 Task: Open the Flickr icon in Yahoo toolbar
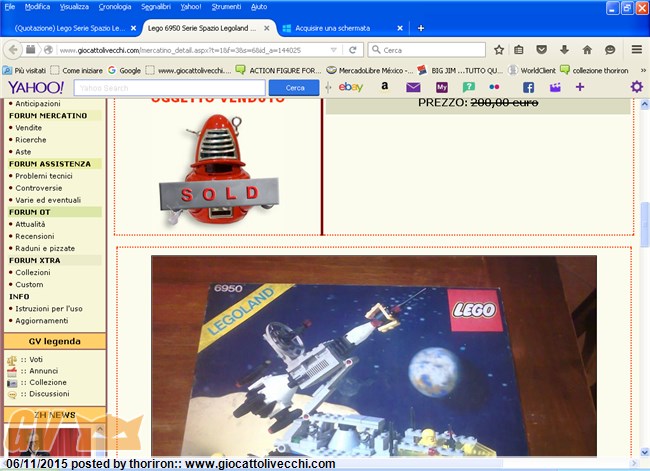495,88
